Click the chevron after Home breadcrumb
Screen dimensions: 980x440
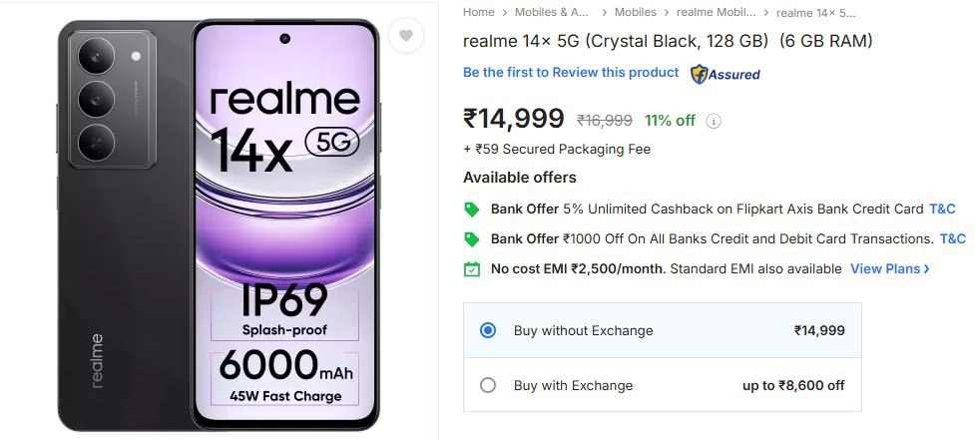[504, 13]
